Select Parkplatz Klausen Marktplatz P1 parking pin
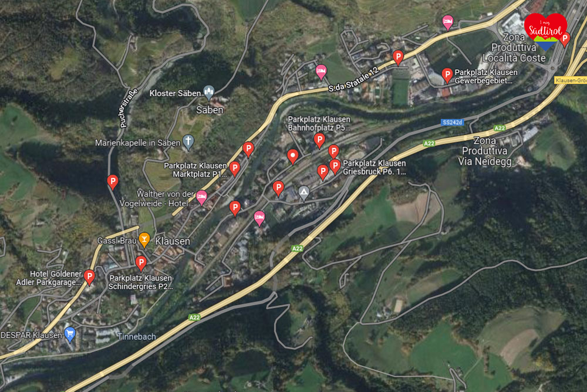Viewport: 587px width, 392px height. tap(234, 168)
